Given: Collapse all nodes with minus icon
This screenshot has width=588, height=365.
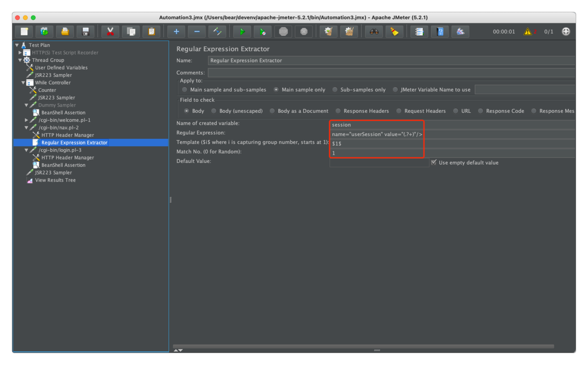Looking at the screenshot, I should 197,32.
